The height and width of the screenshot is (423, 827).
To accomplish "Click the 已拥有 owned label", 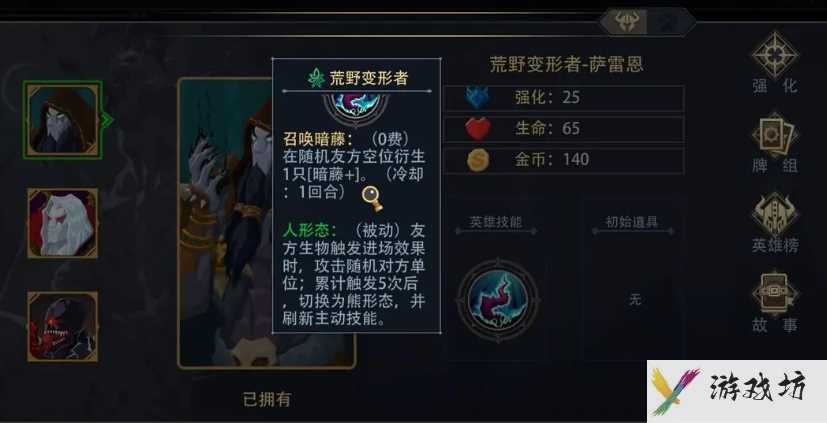I will point(266,399).
